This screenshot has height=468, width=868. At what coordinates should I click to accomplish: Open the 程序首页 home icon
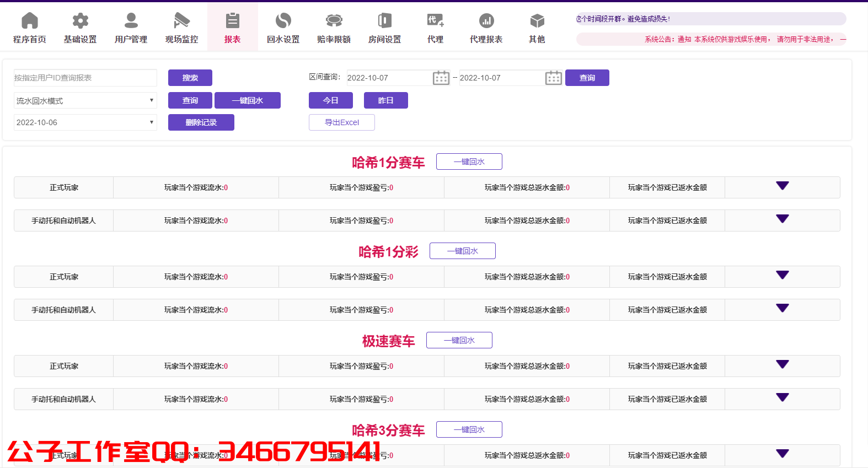(x=30, y=21)
